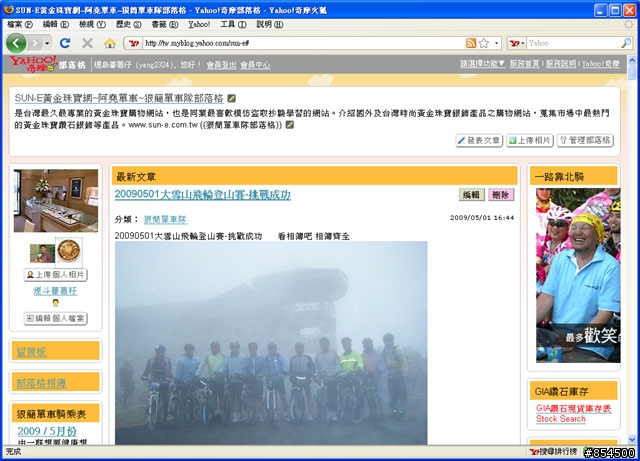Edit blog title with the green pencil icon
The height and width of the screenshot is (461, 640).
click(x=231, y=98)
